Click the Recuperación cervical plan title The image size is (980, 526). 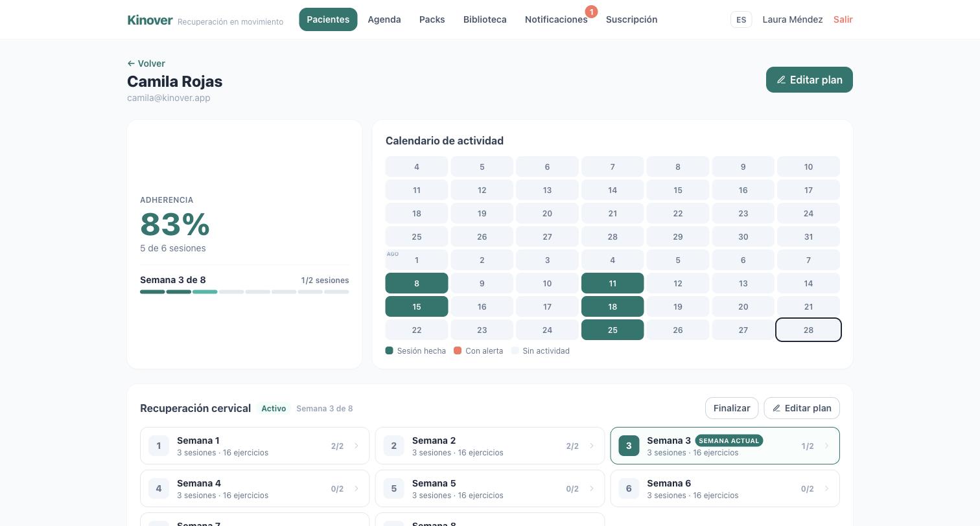(x=195, y=408)
